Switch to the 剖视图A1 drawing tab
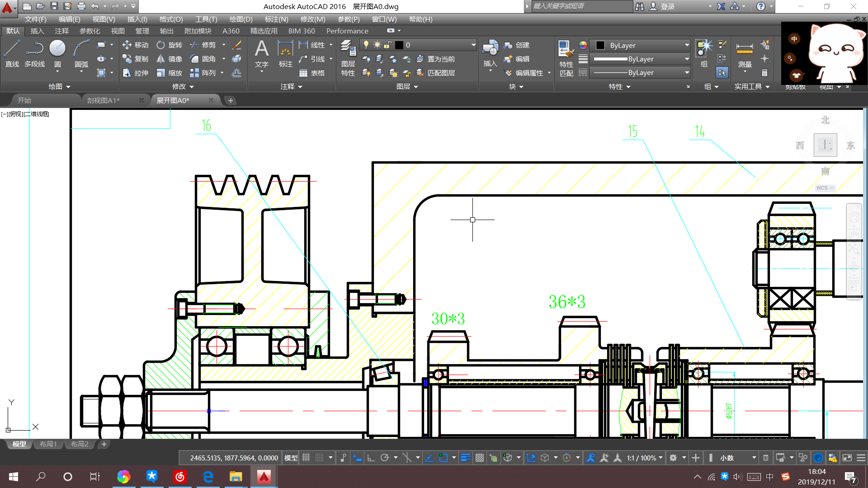The image size is (868, 488). click(x=104, y=100)
